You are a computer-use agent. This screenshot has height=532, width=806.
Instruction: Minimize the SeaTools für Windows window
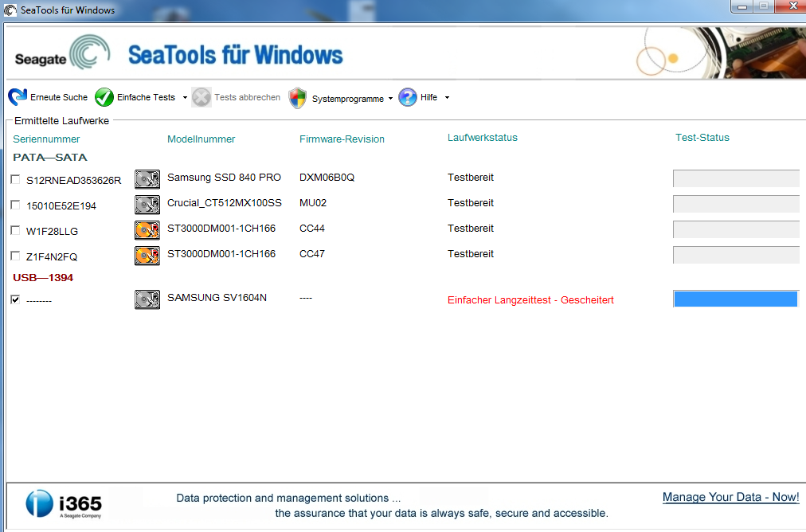coord(741,6)
